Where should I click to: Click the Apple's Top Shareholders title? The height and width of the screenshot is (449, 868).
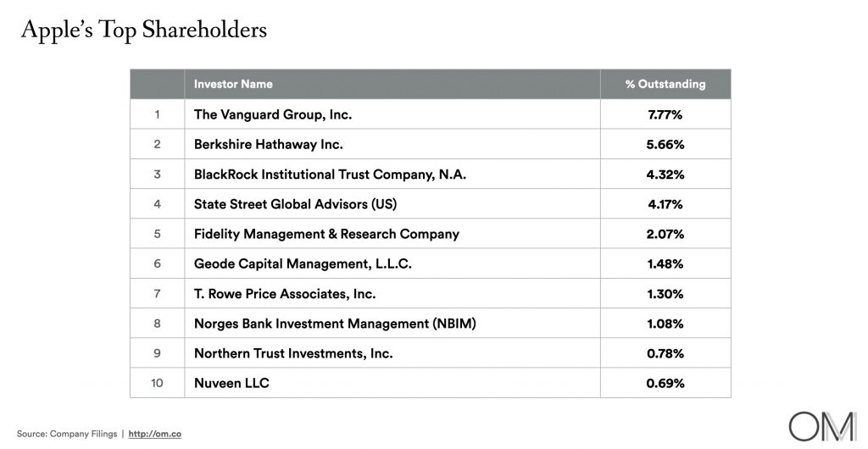click(143, 30)
